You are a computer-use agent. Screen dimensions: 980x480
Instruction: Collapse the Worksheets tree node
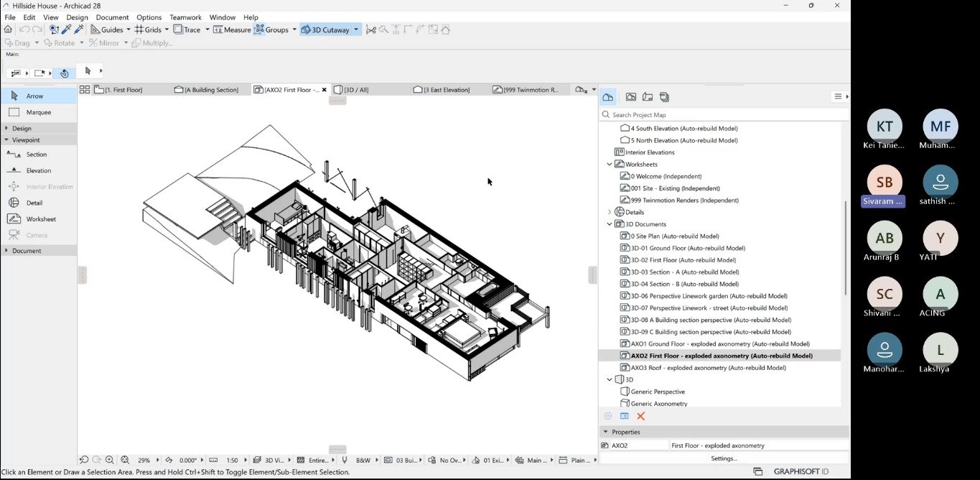tap(610, 165)
